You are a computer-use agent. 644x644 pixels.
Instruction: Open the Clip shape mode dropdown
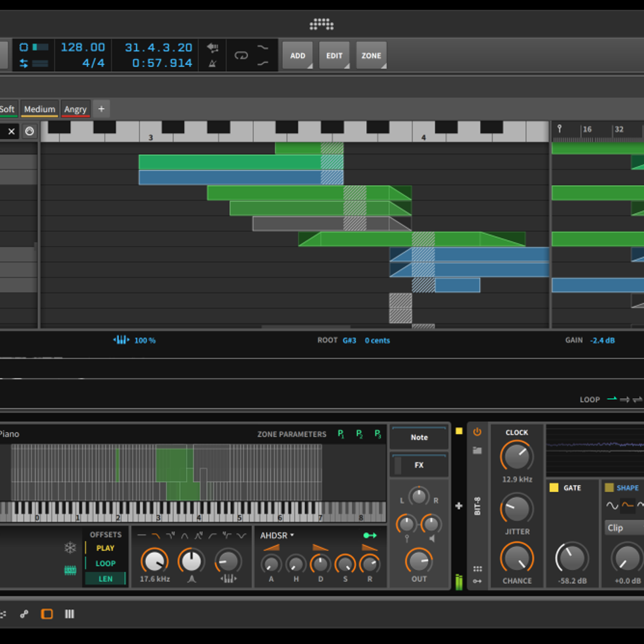[625, 528]
